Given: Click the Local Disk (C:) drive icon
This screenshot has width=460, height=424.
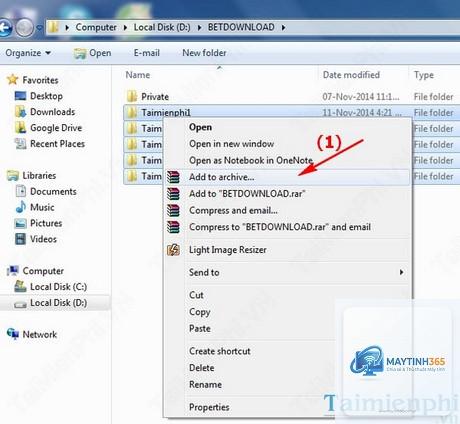Looking at the screenshot, I should [x=20, y=287].
